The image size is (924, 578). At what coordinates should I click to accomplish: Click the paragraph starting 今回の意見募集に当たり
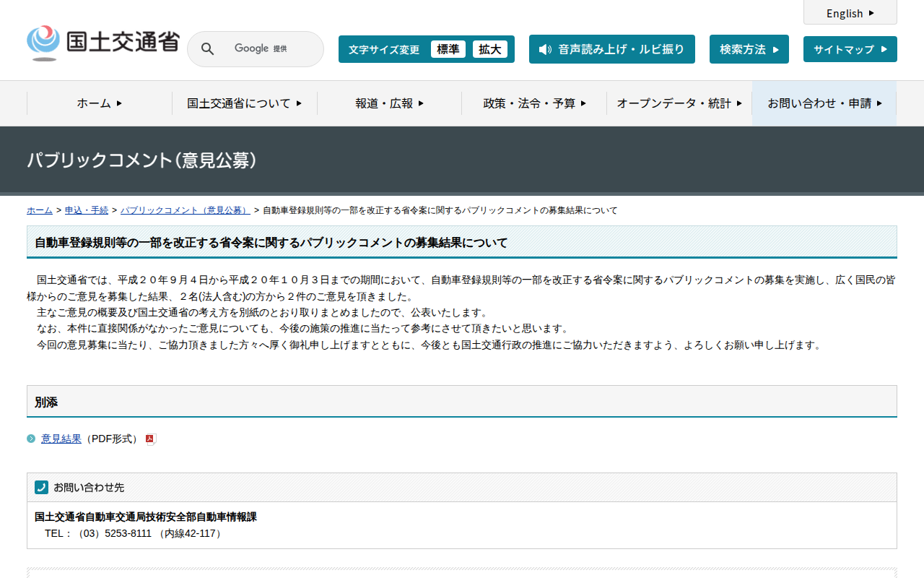430,345
